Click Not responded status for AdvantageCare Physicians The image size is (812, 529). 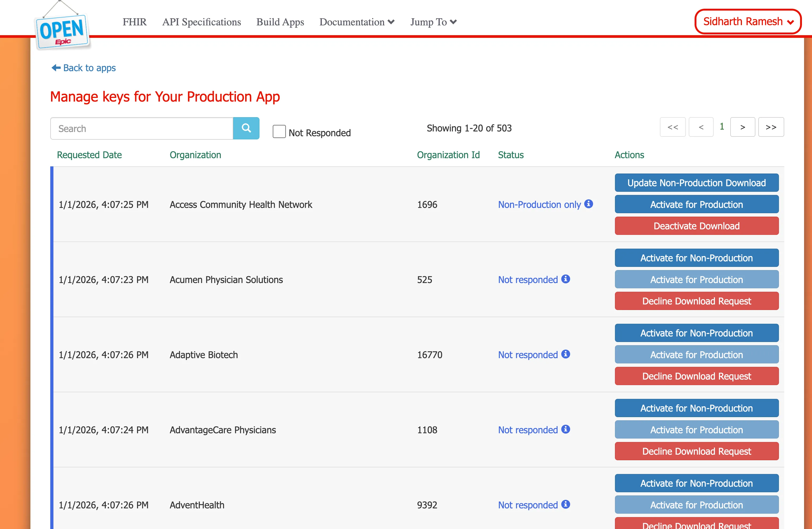coord(528,430)
